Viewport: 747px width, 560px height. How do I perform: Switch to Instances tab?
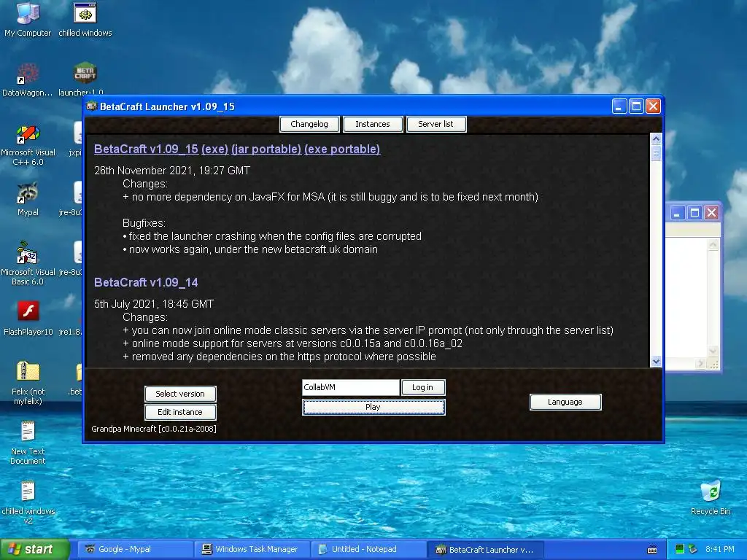(373, 124)
